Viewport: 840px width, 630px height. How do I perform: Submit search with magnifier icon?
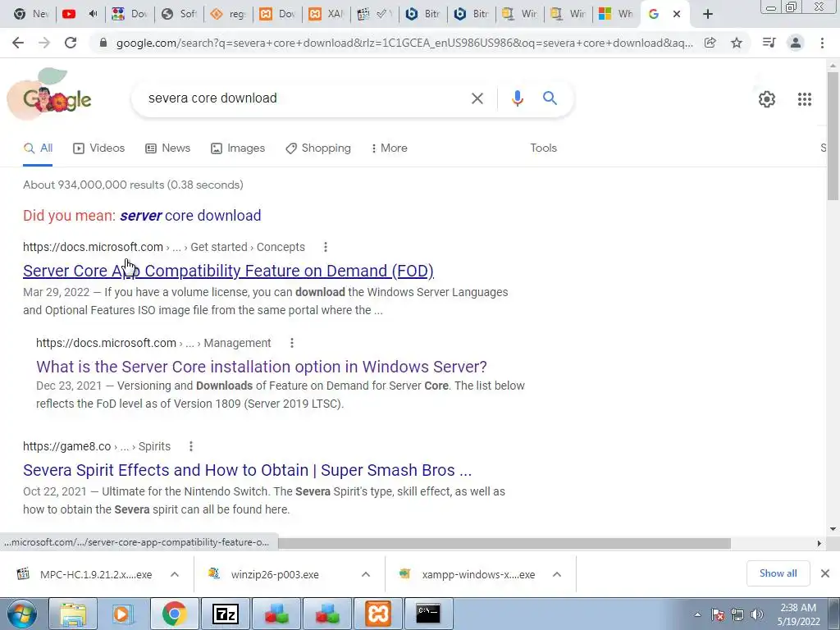[550, 98]
